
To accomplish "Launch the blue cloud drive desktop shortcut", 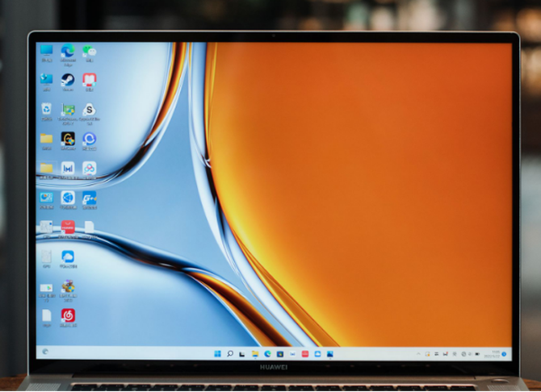I will click(68, 256).
